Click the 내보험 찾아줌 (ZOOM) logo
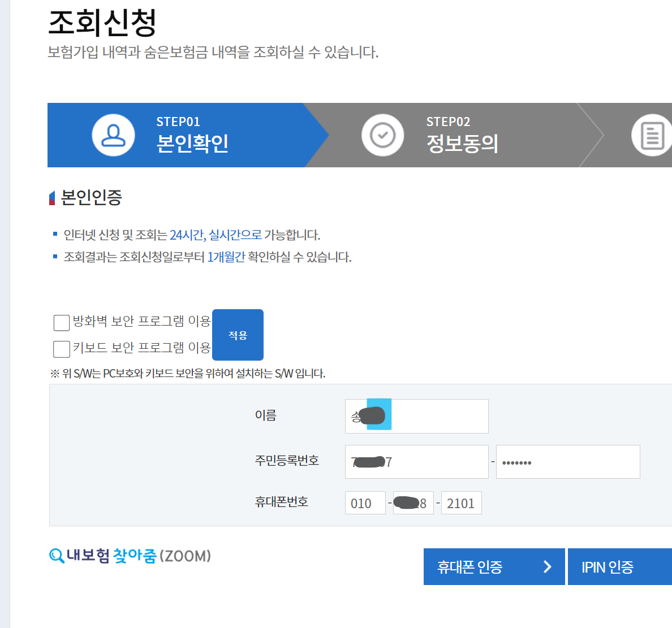The height and width of the screenshot is (628, 672). click(x=130, y=556)
